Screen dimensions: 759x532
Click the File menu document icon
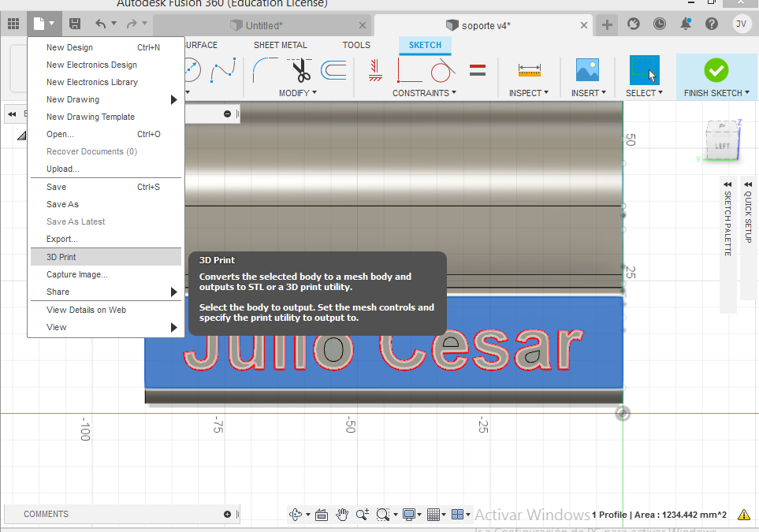coord(39,23)
